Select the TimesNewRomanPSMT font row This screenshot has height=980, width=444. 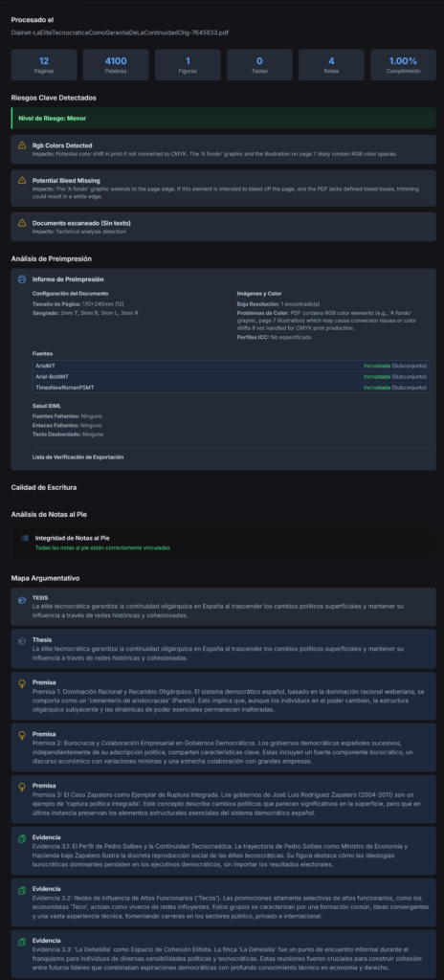[x=231, y=388]
